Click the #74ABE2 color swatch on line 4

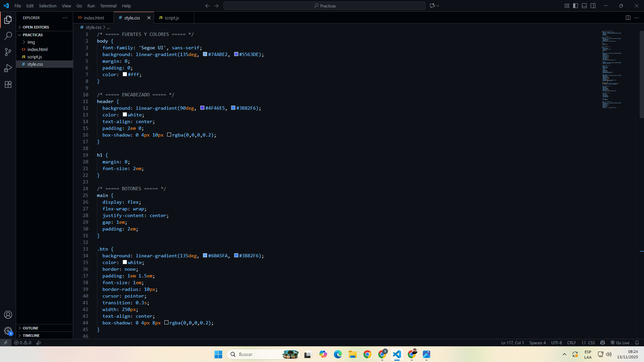[x=205, y=54]
